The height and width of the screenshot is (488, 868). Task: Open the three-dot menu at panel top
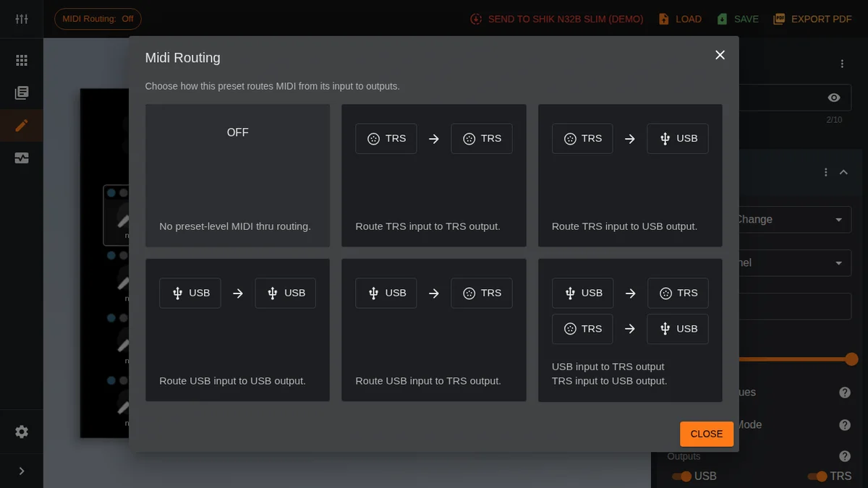tap(842, 64)
